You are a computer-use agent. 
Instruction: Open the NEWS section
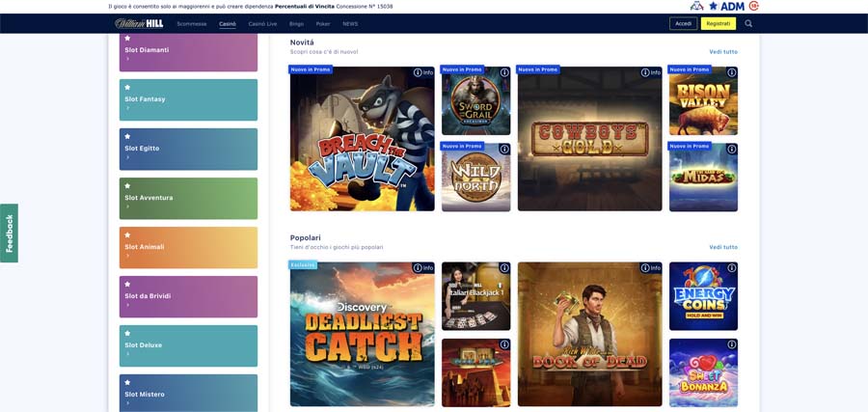tap(350, 24)
